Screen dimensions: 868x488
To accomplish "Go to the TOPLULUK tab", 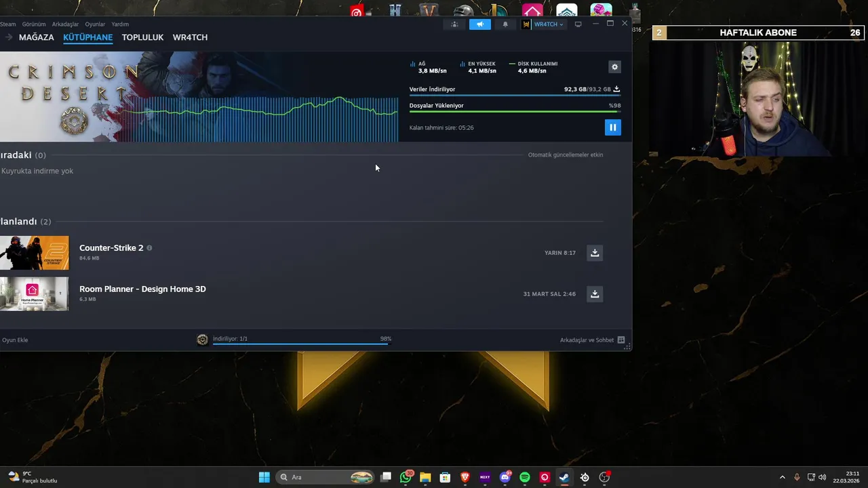I will 142,37.
